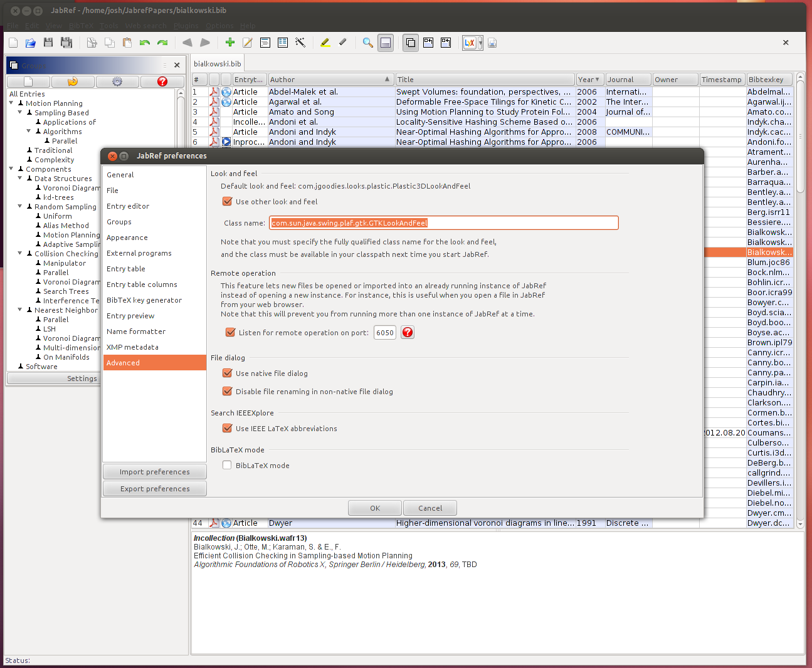This screenshot has height=668, width=812.
Task: Open groups settings gear button
Action: [x=117, y=81]
